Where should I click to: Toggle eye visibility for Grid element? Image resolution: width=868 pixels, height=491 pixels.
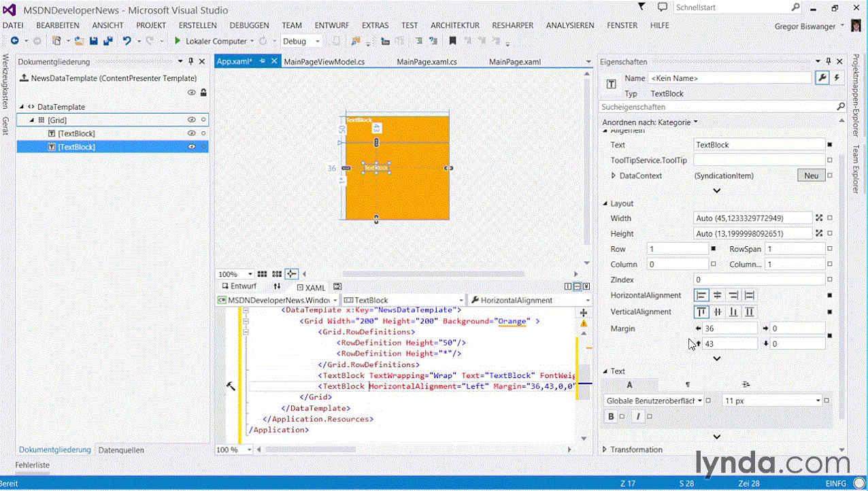coord(191,120)
